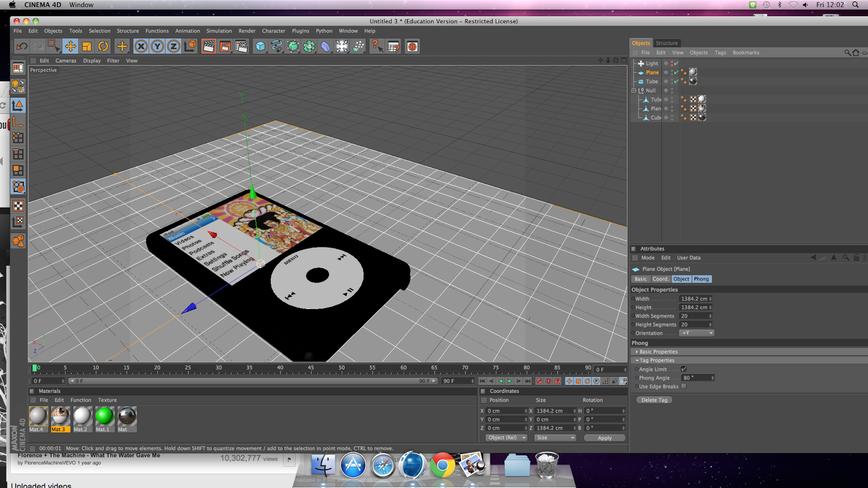Click the Undo arrow in toolbar
The width and height of the screenshot is (868, 488).
coord(22,47)
